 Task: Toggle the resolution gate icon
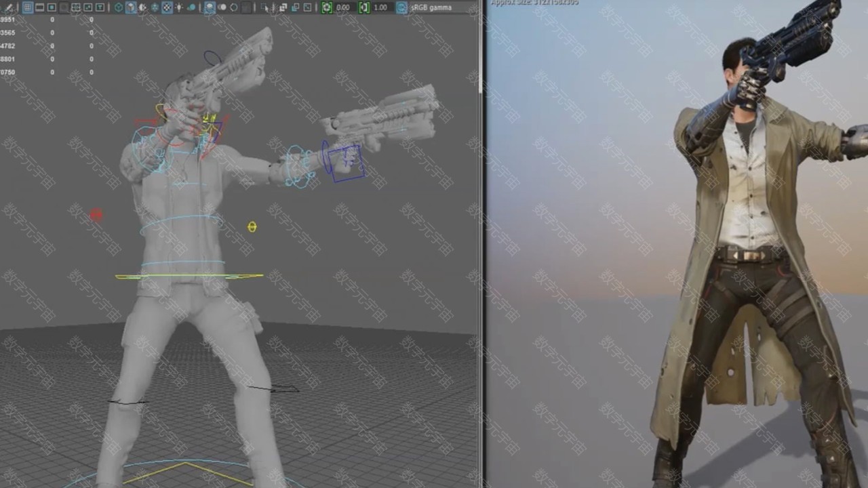pyautogui.click(x=52, y=7)
